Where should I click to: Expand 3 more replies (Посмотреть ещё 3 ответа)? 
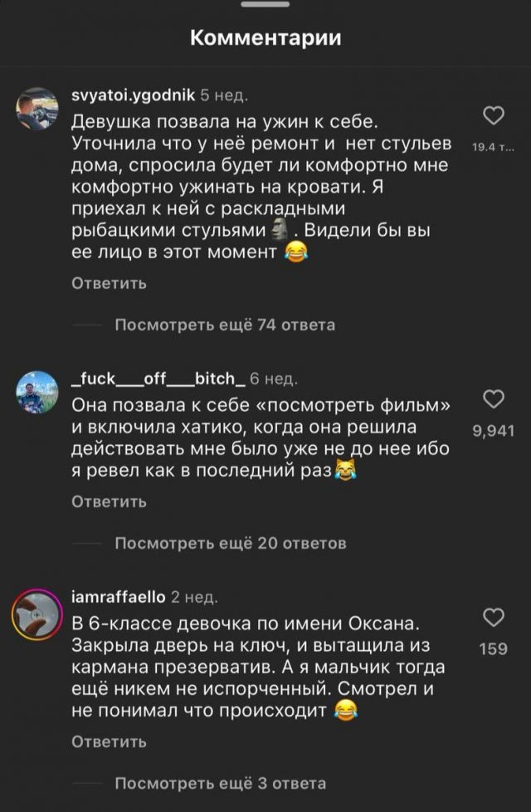tap(220, 783)
